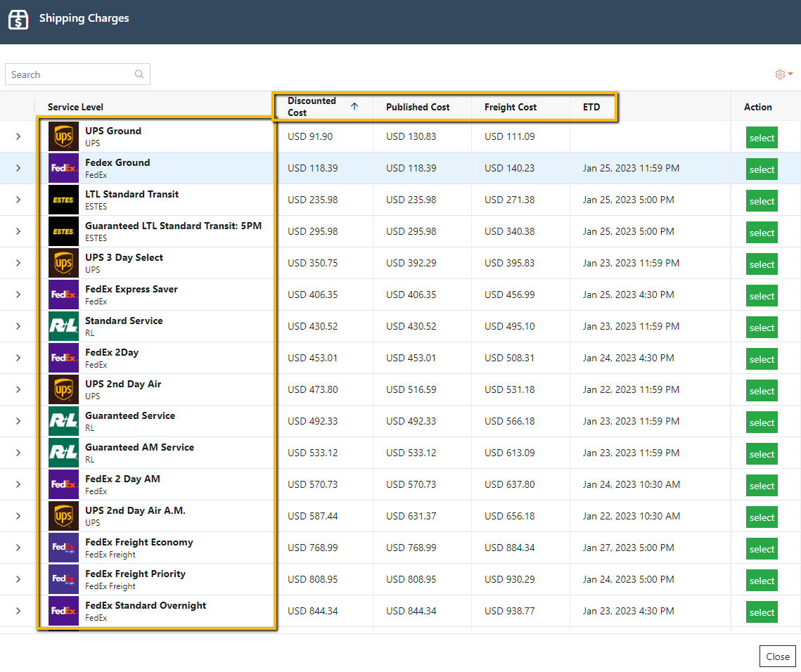This screenshot has width=801, height=672.
Task: Click the FedEx logo for Fedex Ground
Action: point(63,168)
